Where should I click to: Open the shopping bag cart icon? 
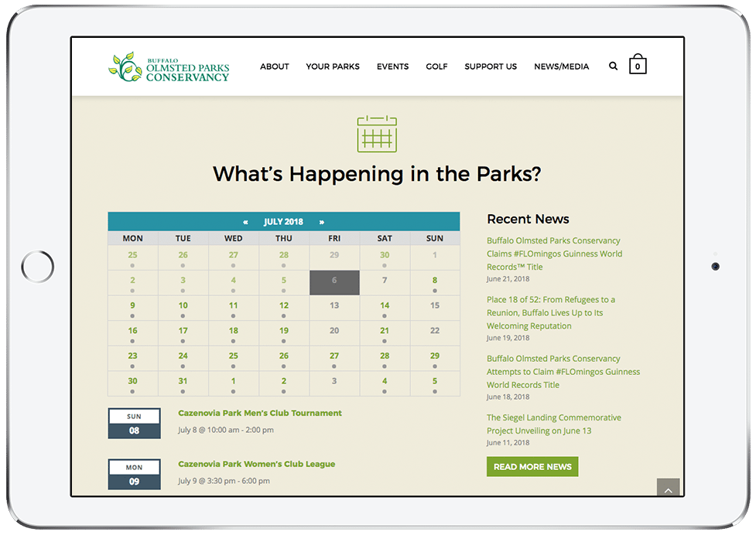point(638,64)
